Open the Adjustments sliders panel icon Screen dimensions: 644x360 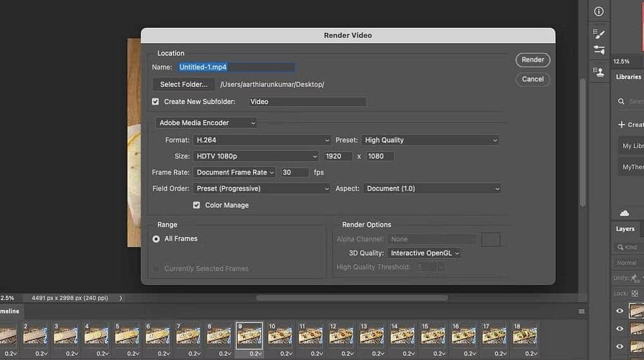tap(599, 50)
